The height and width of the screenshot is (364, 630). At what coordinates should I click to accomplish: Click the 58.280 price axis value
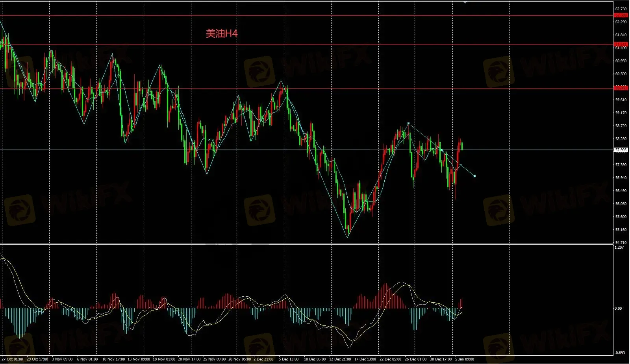(621, 139)
